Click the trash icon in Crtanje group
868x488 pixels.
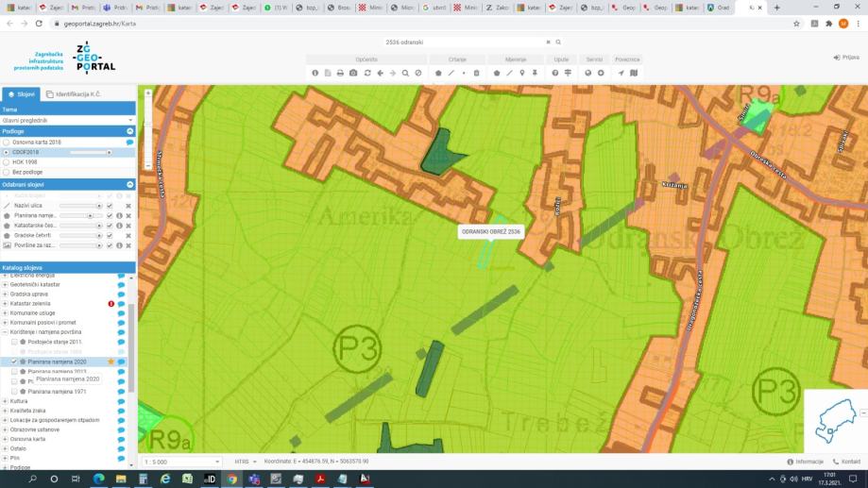[476, 73]
